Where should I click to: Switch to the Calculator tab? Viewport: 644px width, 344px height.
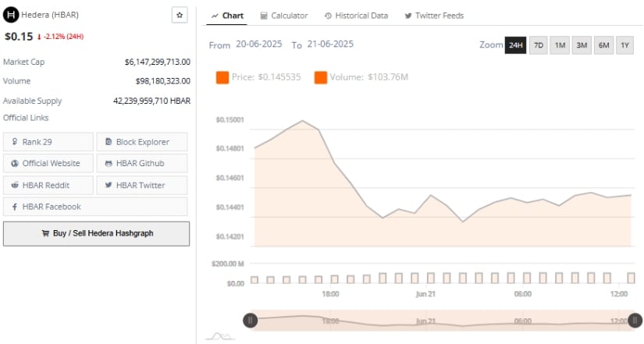283,16
